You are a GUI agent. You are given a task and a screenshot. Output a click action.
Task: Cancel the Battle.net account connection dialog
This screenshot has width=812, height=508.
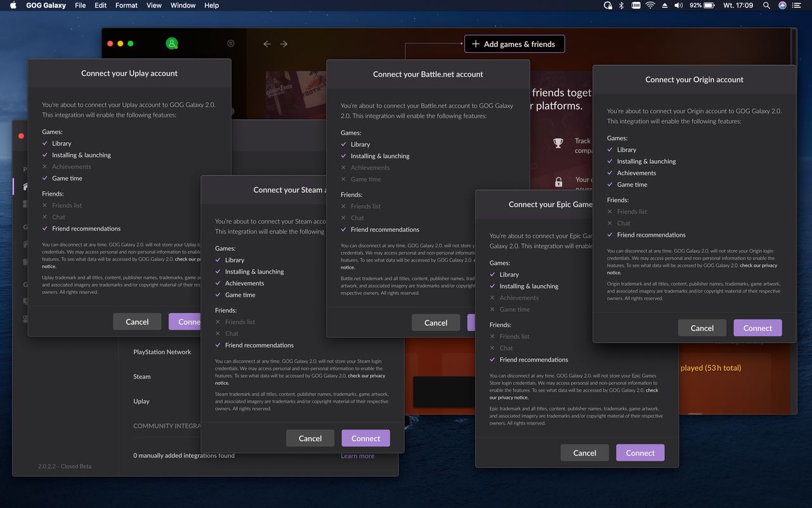[x=436, y=323]
